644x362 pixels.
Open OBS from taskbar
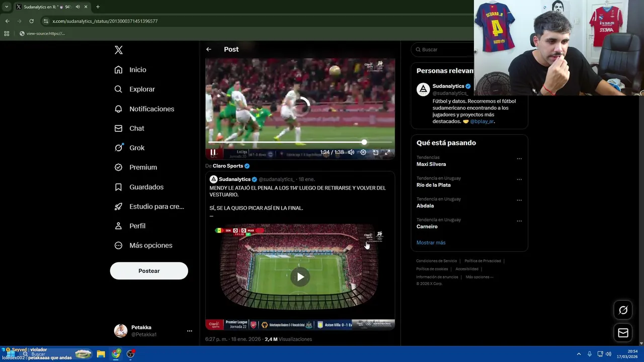tap(131, 354)
